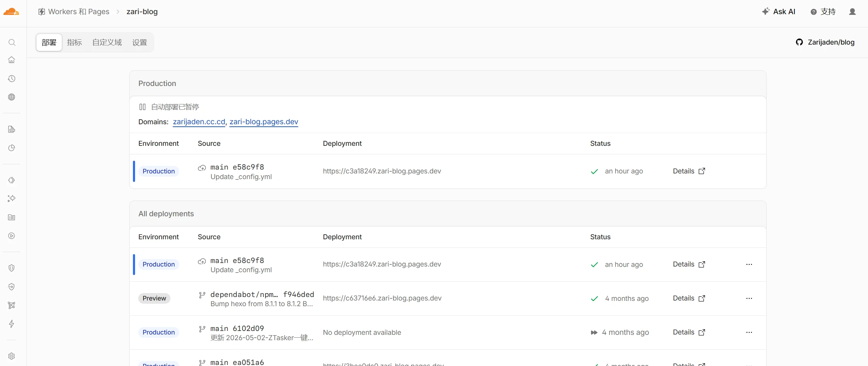
Task: Open the media play circle icon
Action: coord(12,236)
